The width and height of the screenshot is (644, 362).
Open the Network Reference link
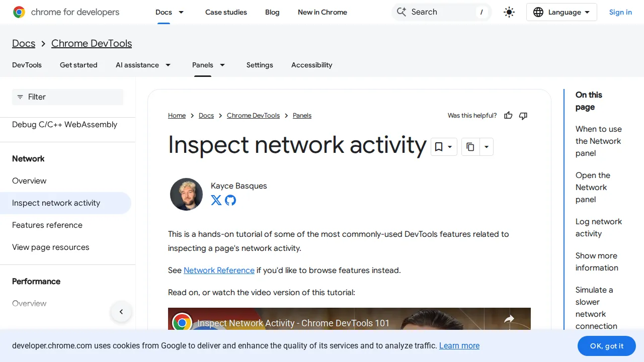(219, 270)
